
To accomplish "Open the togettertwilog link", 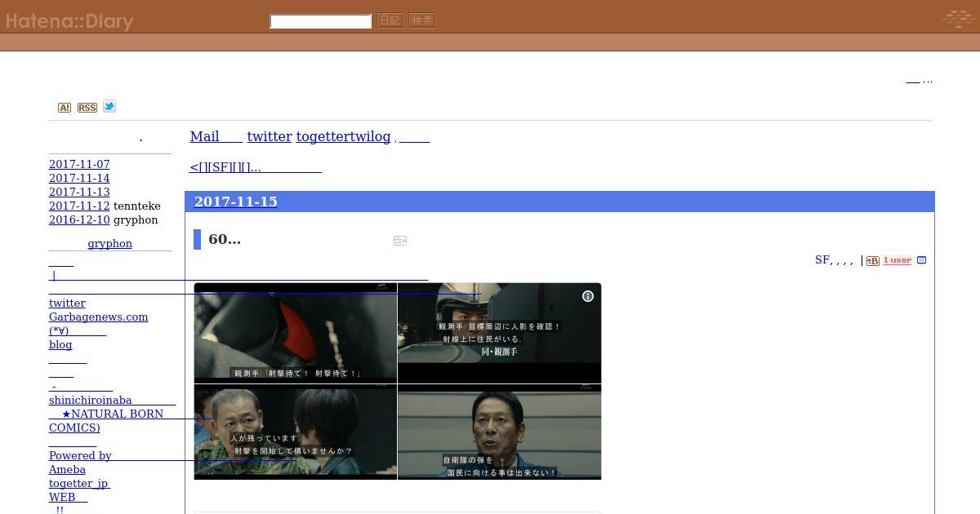I will coord(343,136).
